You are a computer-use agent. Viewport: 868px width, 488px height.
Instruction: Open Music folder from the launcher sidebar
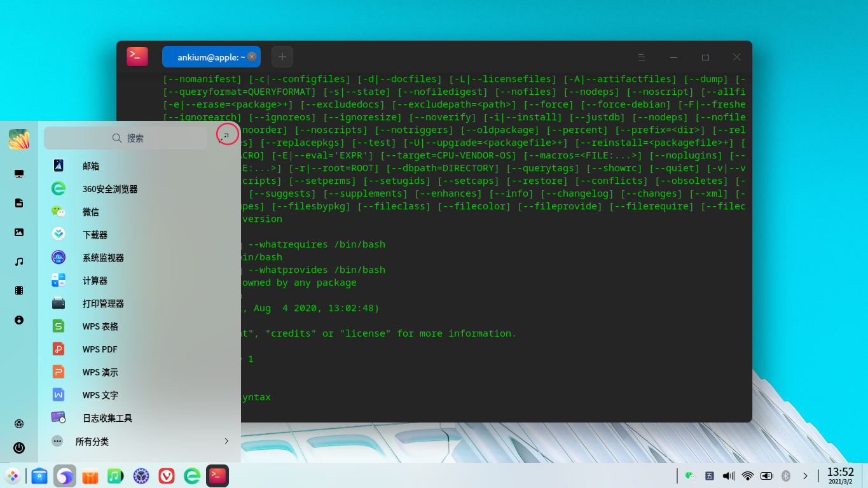point(19,261)
